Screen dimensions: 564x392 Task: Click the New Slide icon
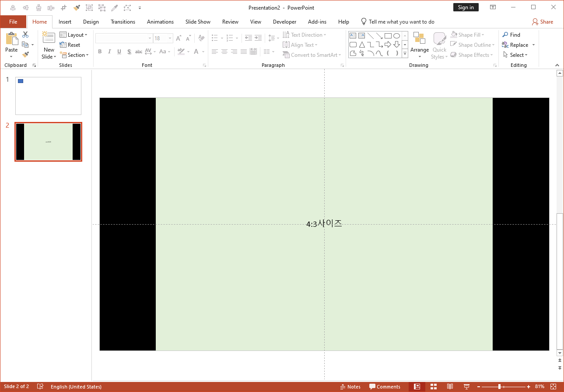[49, 38]
